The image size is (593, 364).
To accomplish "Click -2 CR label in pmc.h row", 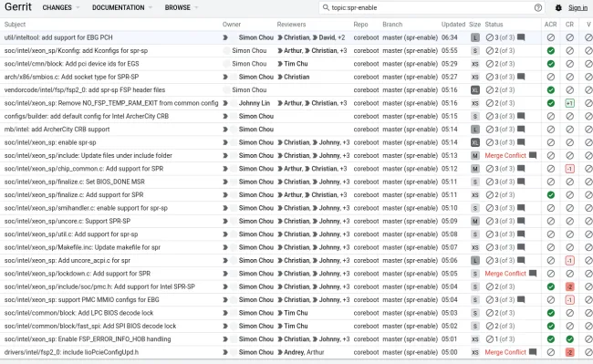I will coord(569,286).
